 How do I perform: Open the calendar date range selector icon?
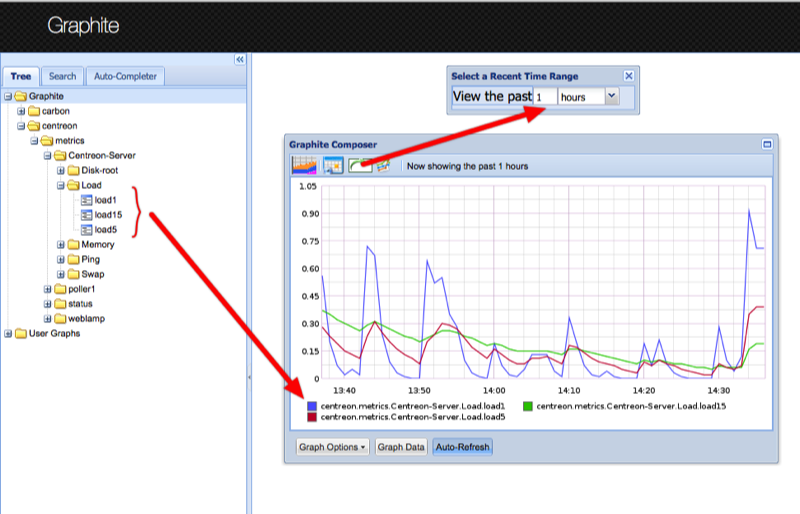click(x=333, y=165)
